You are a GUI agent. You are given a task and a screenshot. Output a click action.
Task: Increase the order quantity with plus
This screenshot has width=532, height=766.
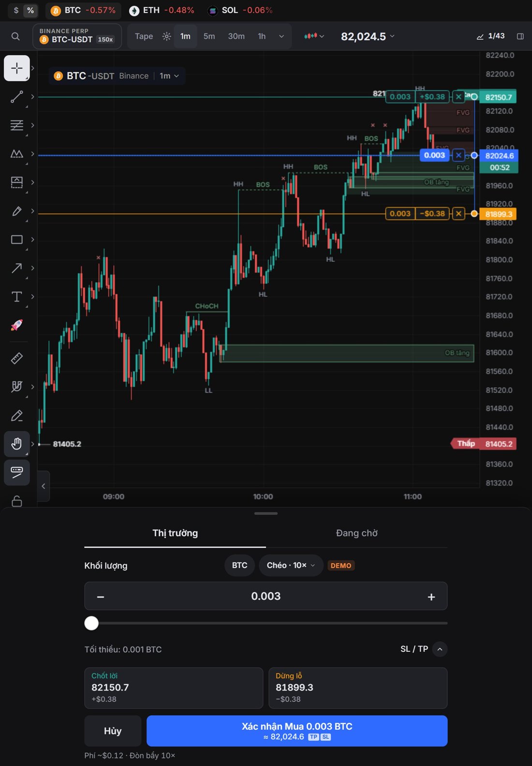(x=431, y=597)
